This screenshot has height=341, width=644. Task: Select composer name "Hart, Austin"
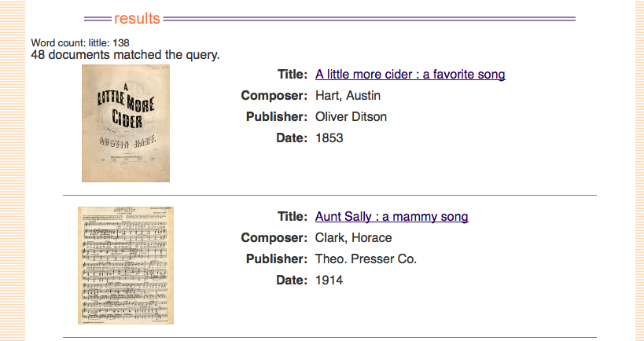coord(348,96)
